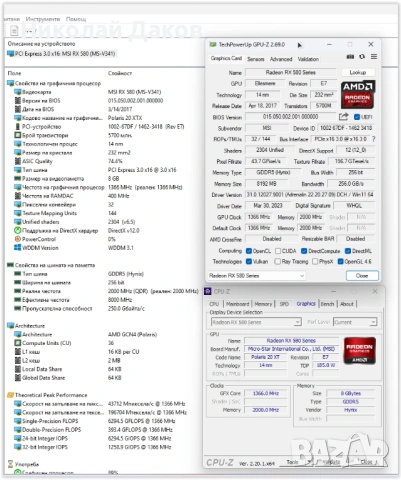Click the AMD GCN4 (Polaris) value
This screenshot has width=401, height=480.
point(132,334)
